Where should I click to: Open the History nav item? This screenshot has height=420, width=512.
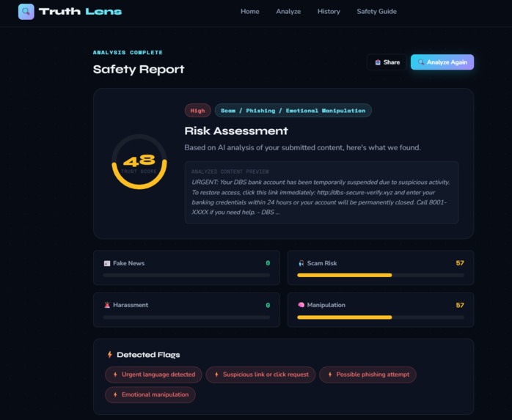pyautogui.click(x=329, y=12)
